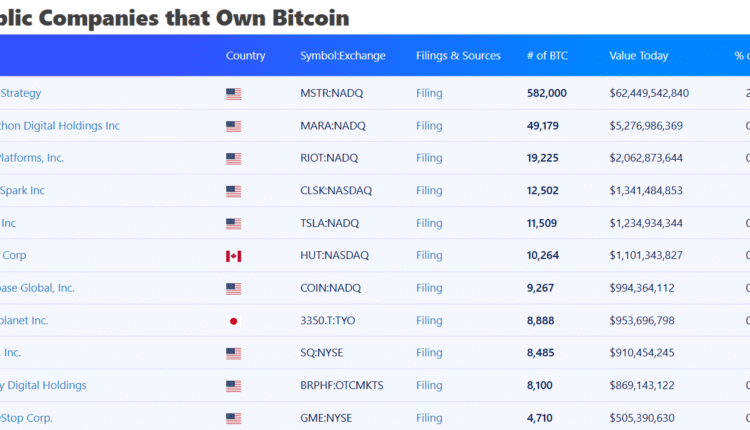Click the US flag icon beside RIOT:NADQ
Image resolution: width=750 pixels, height=430 pixels.
(233, 159)
